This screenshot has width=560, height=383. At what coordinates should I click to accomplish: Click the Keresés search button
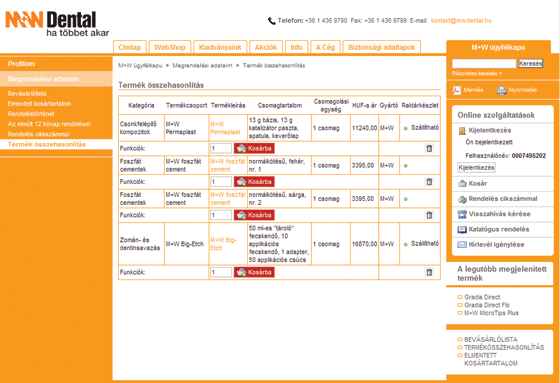tap(531, 64)
